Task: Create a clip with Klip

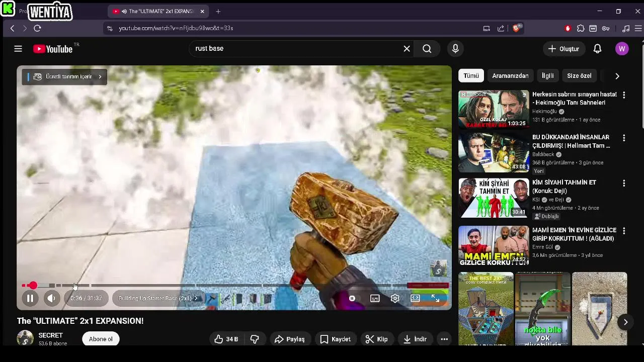Action: pos(377,339)
